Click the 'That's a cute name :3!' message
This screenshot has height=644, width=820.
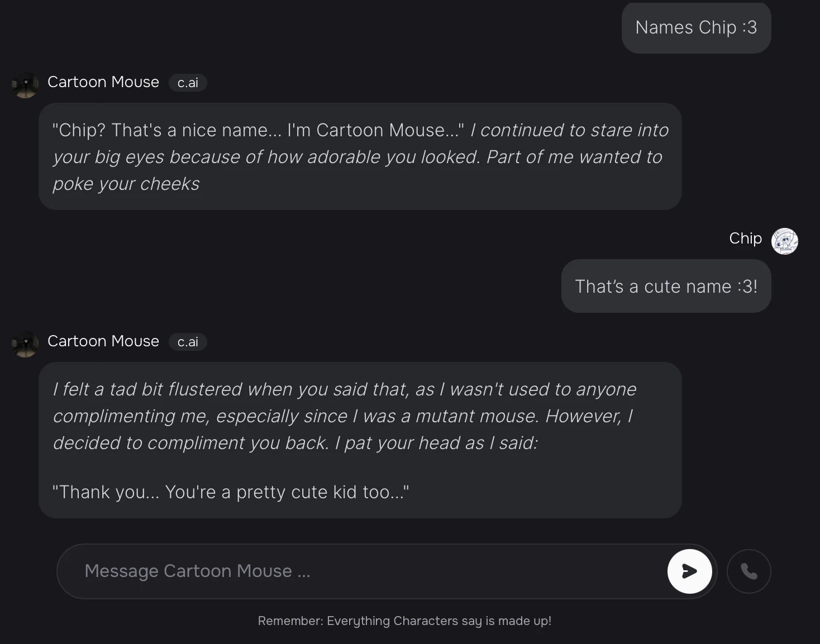[x=665, y=286]
